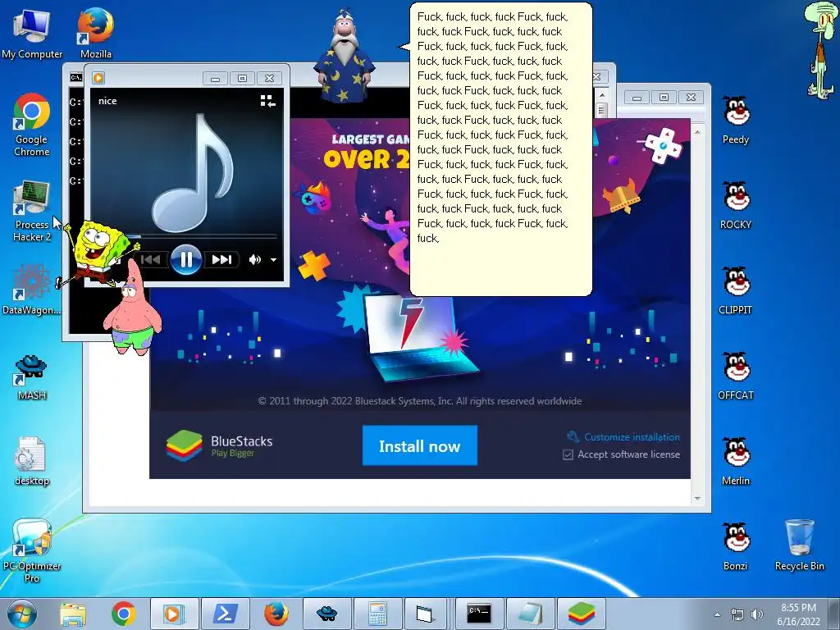Switch to BlueStacks taskbar button
Viewport: 840px width, 630px height.
[582, 614]
